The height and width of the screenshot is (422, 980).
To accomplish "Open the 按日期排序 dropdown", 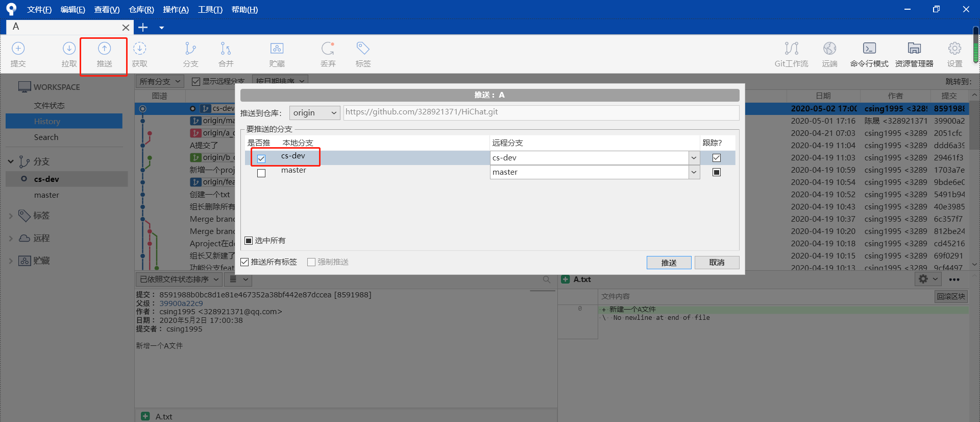I will pyautogui.click(x=280, y=80).
